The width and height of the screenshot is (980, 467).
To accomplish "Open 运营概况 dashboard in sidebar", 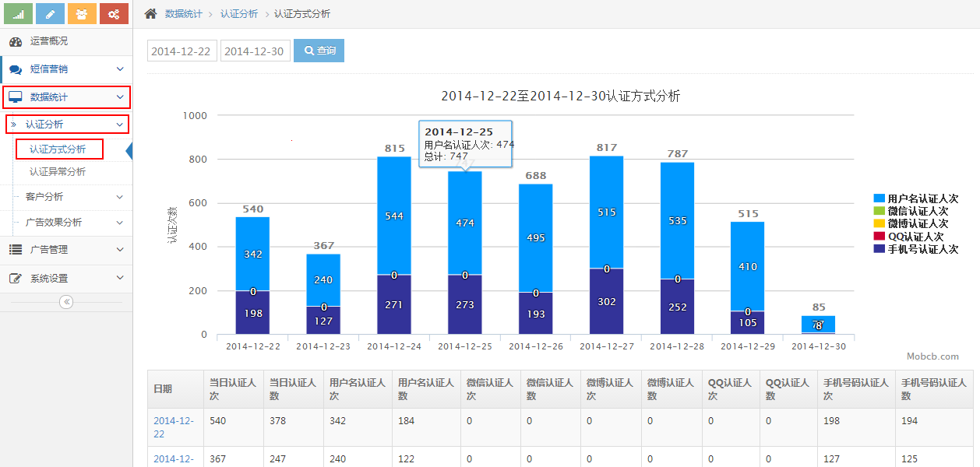I will coord(48,41).
